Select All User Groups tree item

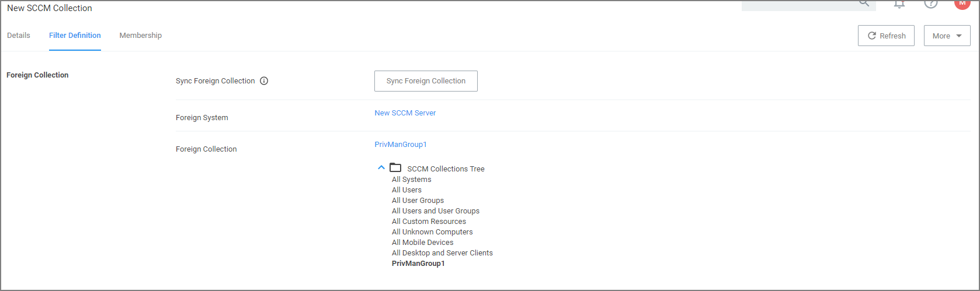[418, 201]
